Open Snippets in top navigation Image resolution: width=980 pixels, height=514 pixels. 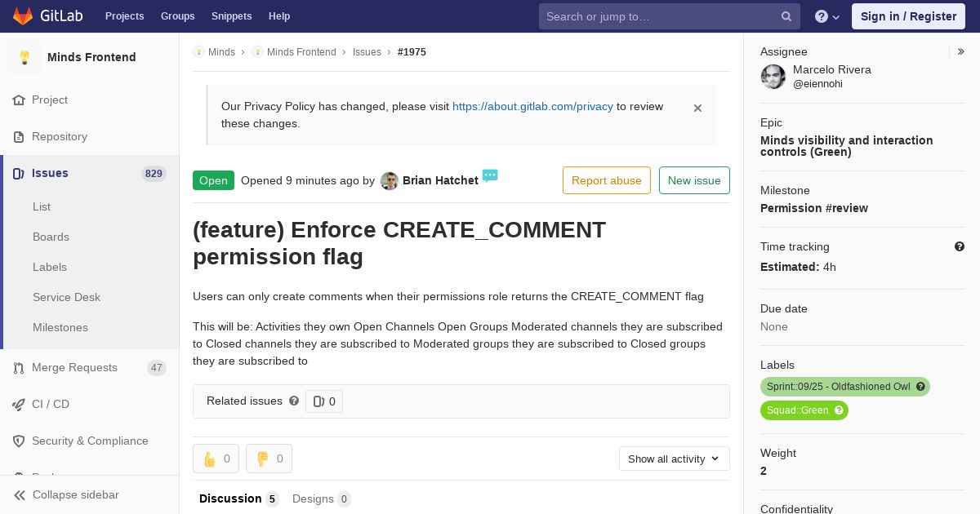[232, 16]
